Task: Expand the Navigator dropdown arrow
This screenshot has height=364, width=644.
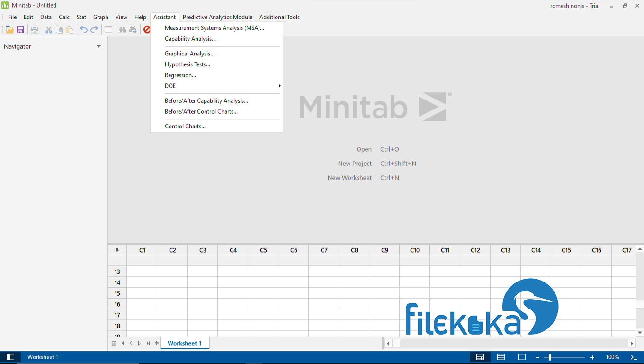Action: click(99, 46)
